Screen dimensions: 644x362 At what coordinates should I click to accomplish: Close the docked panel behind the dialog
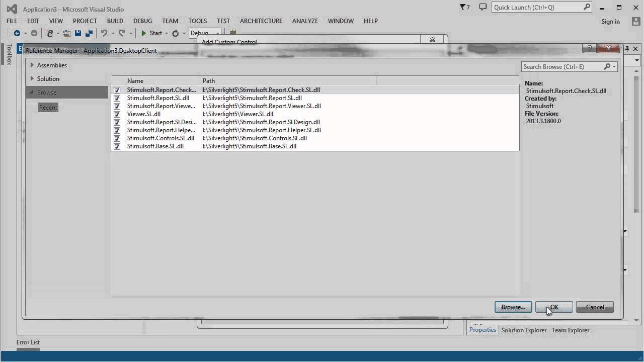pyautogui.click(x=635, y=49)
